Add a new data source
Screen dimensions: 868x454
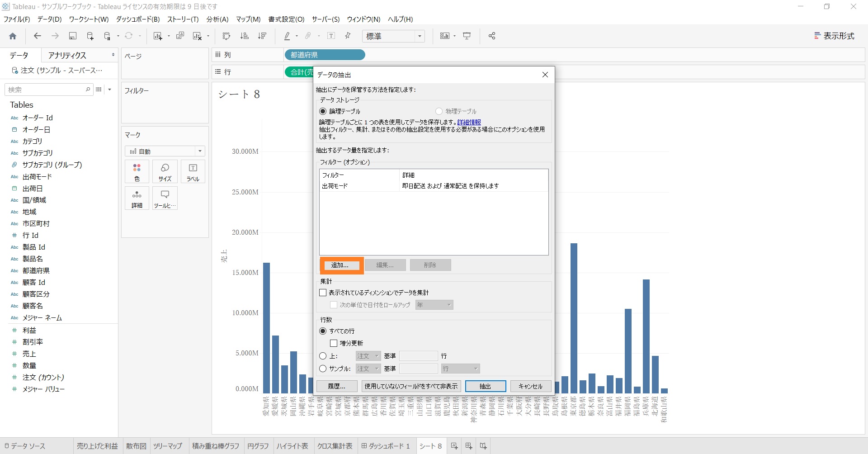click(x=90, y=36)
